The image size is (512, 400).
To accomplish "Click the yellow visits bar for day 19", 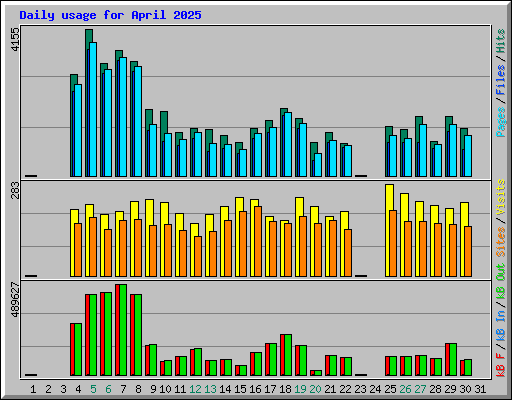I will (299, 207).
